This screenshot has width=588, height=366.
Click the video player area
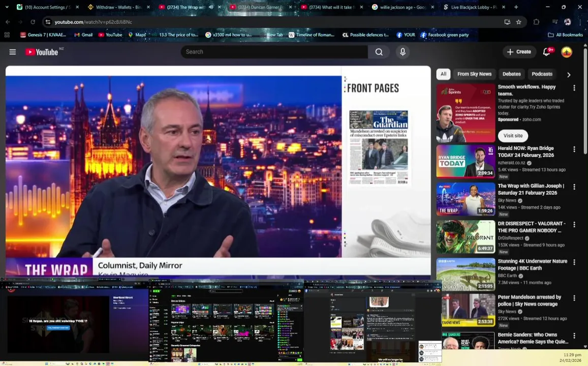[218, 171]
